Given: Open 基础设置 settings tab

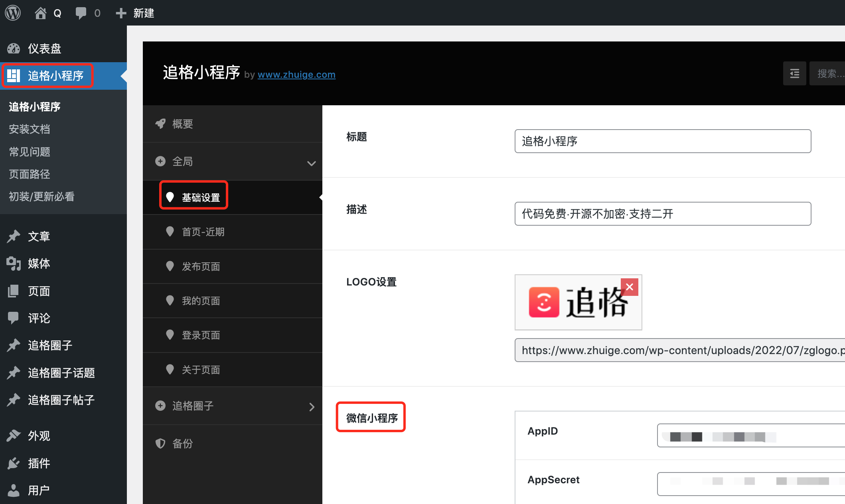Looking at the screenshot, I should 233,197.
